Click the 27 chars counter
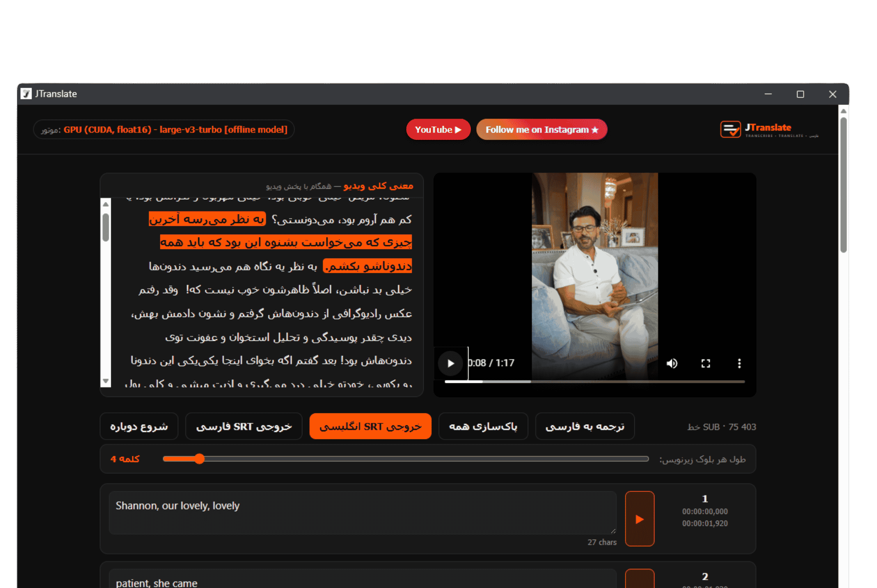This screenshot has width=877, height=588. coord(602,542)
